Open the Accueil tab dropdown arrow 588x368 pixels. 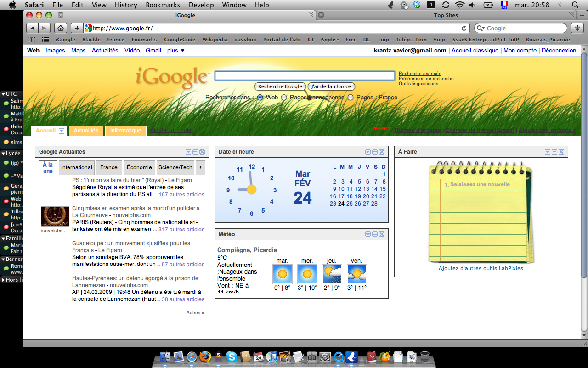coord(62,131)
